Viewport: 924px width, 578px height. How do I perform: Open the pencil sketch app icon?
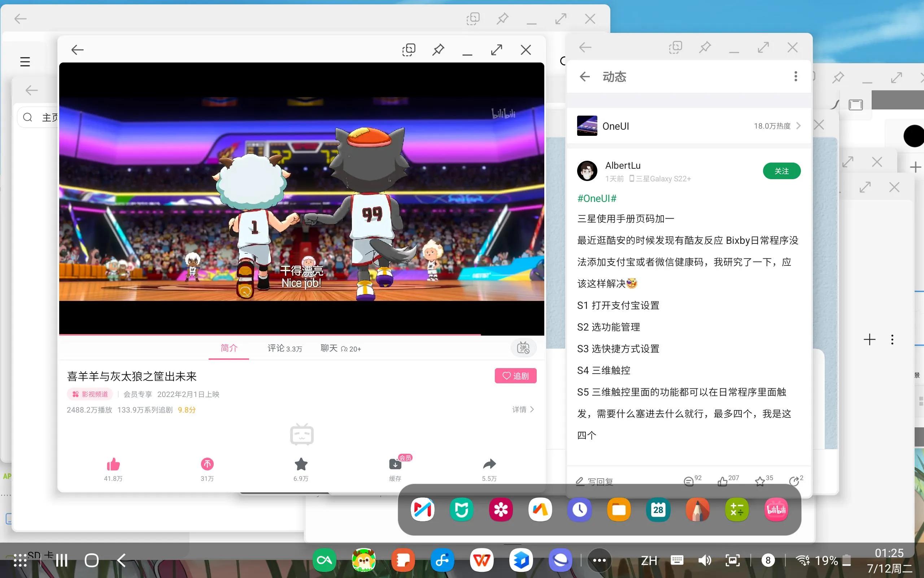(698, 509)
